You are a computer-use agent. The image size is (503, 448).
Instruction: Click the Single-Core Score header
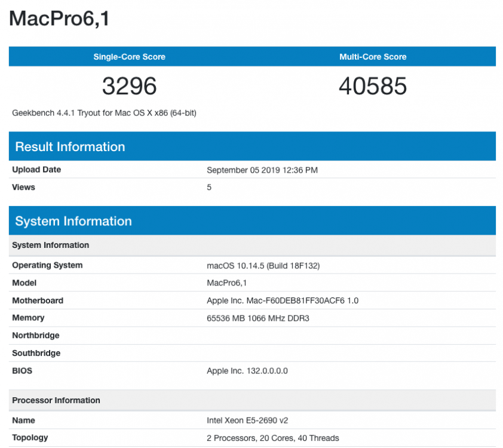pos(129,57)
